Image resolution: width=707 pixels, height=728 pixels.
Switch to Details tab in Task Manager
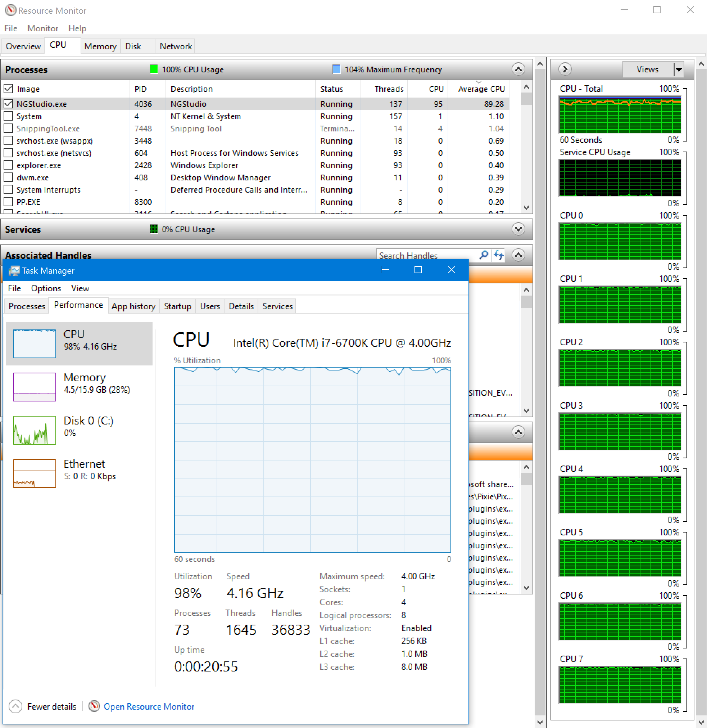tap(241, 306)
